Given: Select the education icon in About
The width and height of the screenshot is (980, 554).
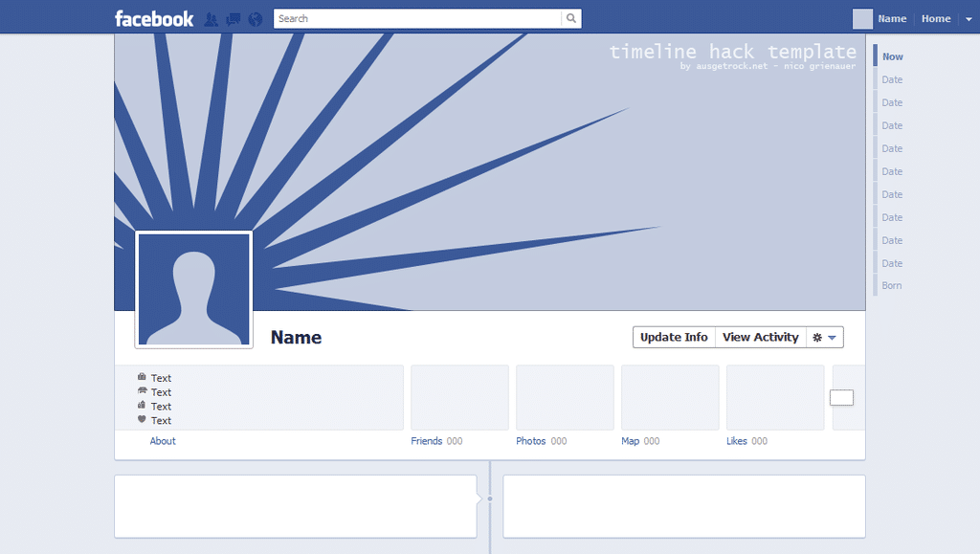Looking at the screenshot, I should pyautogui.click(x=143, y=407).
